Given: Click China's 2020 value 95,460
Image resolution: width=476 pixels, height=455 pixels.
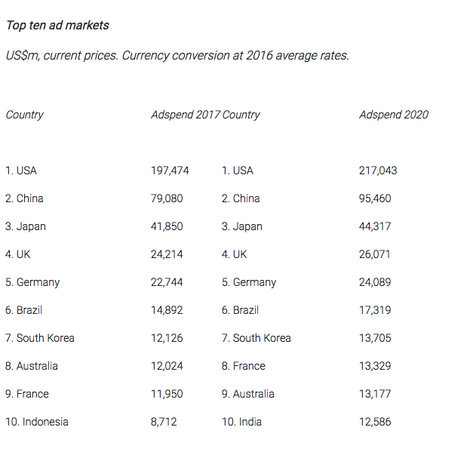Looking at the screenshot, I should [375, 198].
